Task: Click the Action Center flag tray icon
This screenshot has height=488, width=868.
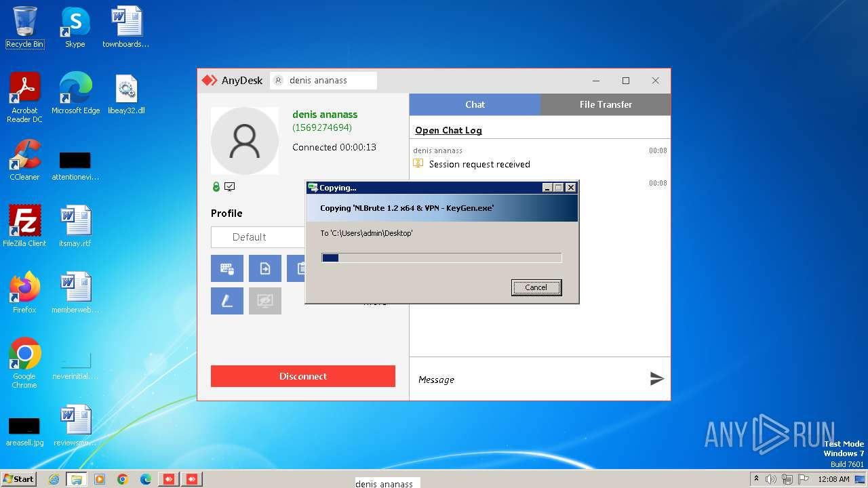Action: [x=802, y=479]
